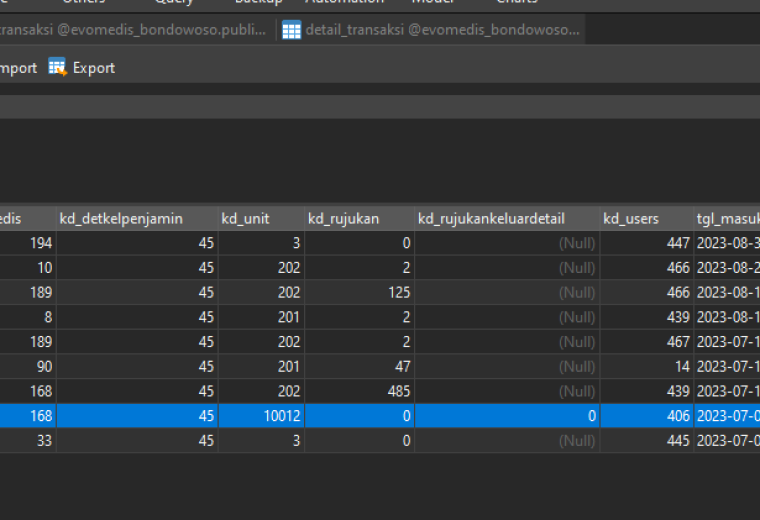This screenshot has width=760, height=520.
Task: Select the kd_rujukan cell showing 47
Action: click(x=360, y=366)
